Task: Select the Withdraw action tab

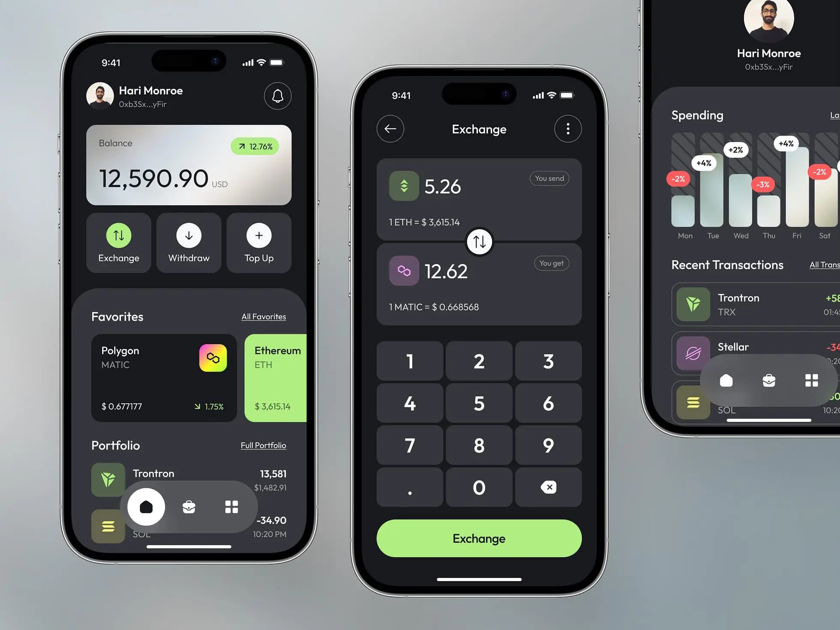Action: click(x=189, y=243)
